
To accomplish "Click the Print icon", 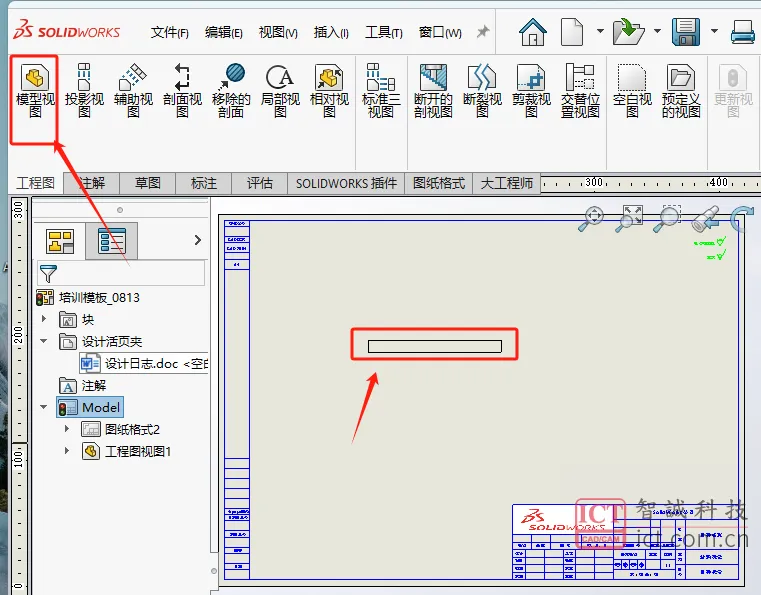I will point(743,32).
